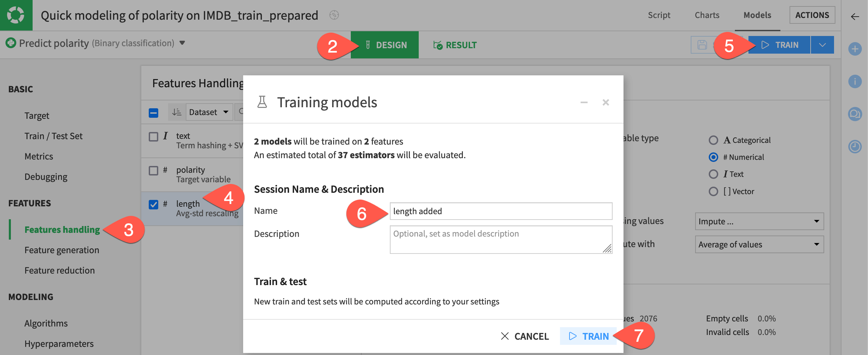Click the save icon near the TRAIN button
This screenshot has height=355, width=868.
(702, 44)
